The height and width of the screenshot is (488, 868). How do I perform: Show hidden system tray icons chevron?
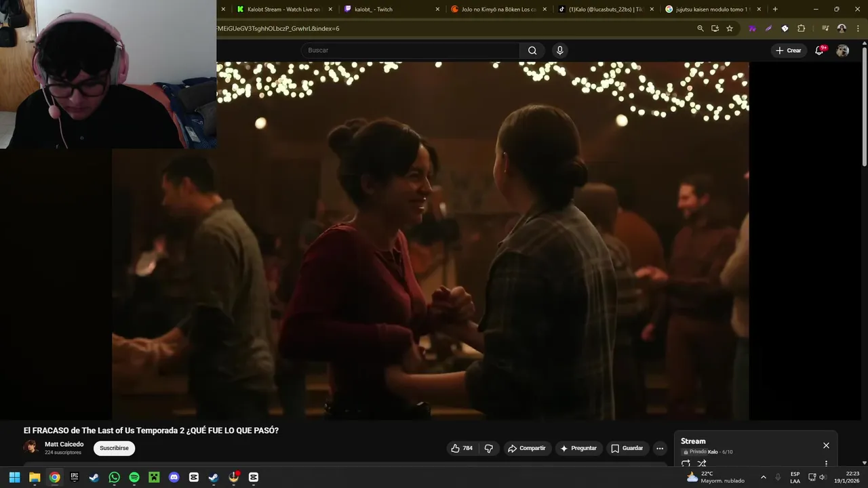tap(764, 477)
